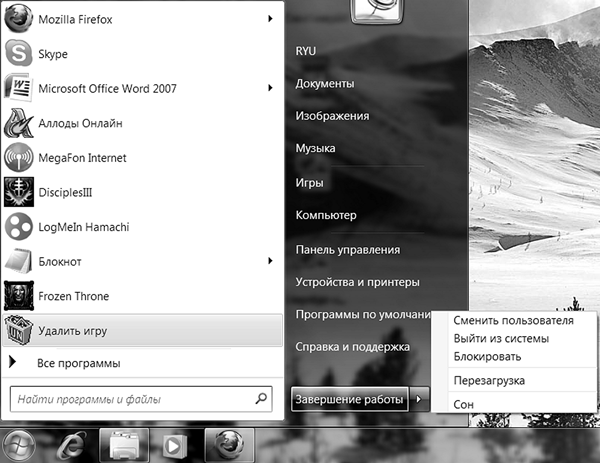Click the Windows Start orb button
This screenshot has width=600, height=463.
[x=19, y=443]
